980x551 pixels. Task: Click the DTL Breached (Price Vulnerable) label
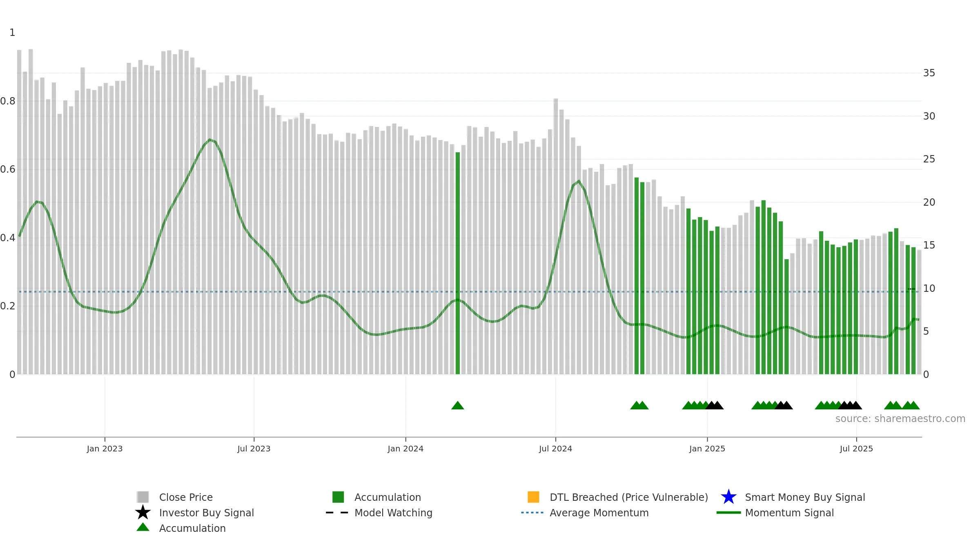pos(629,497)
